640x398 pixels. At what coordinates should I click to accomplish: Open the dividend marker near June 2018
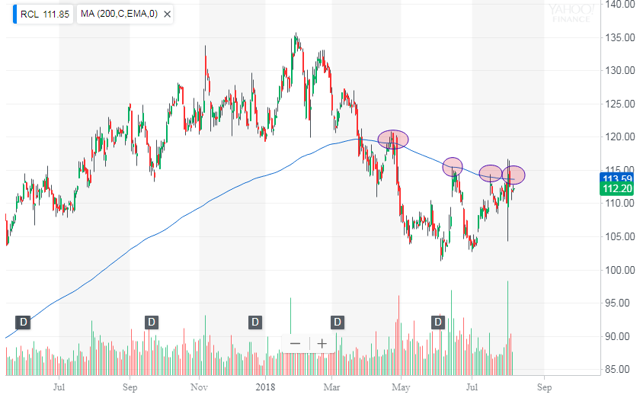pyautogui.click(x=438, y=322)
